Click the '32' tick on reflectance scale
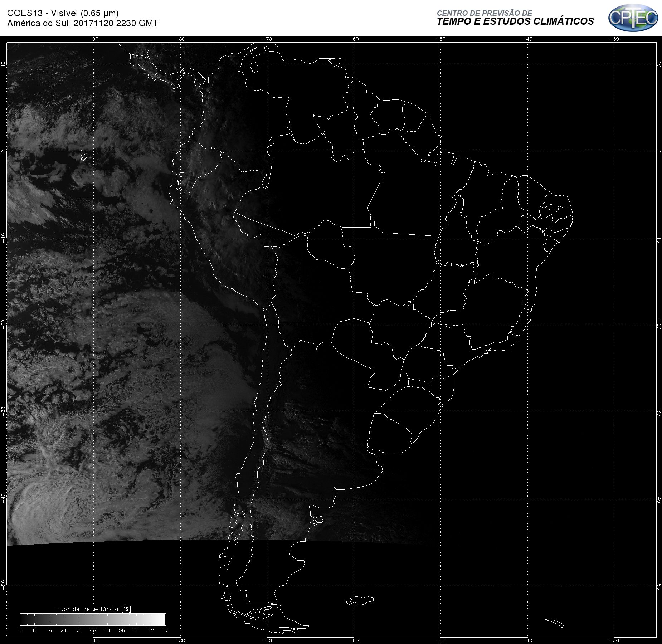 [x=78, y=630]
